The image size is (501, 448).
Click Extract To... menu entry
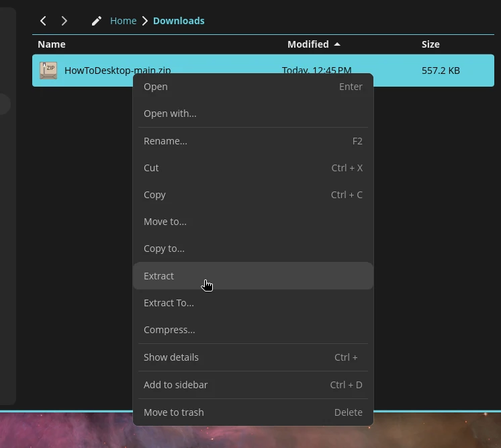[253, 303]
